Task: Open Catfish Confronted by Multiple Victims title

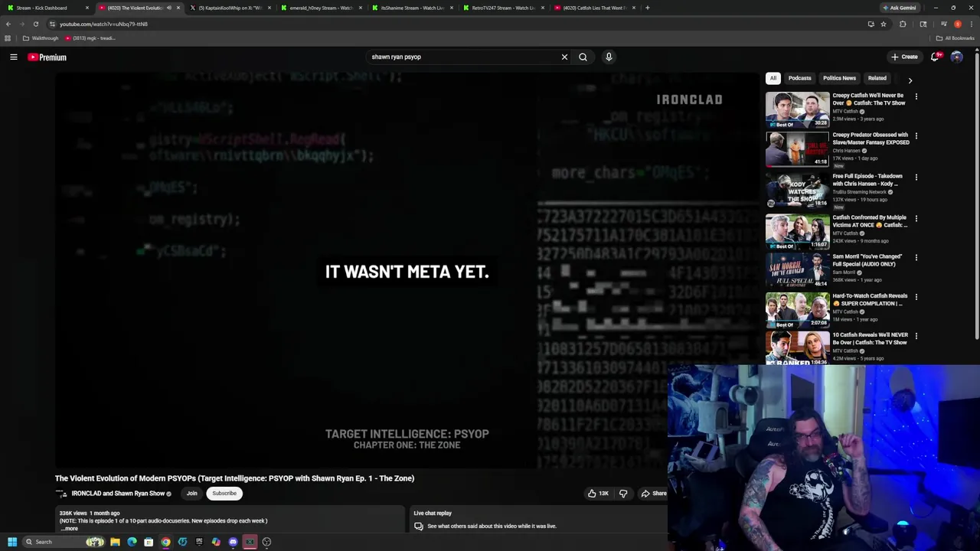Action: [870, 221]
